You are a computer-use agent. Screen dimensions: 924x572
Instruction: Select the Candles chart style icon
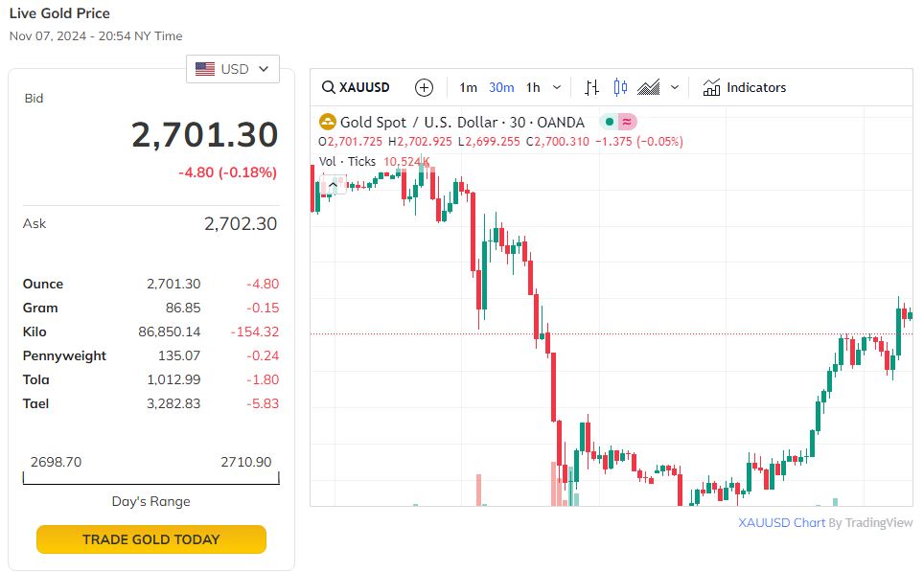point(620,87)
